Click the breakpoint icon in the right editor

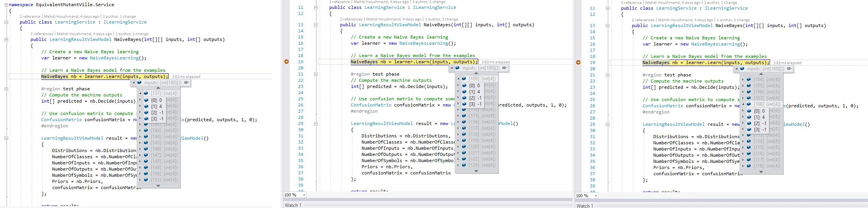pos(578,63)
